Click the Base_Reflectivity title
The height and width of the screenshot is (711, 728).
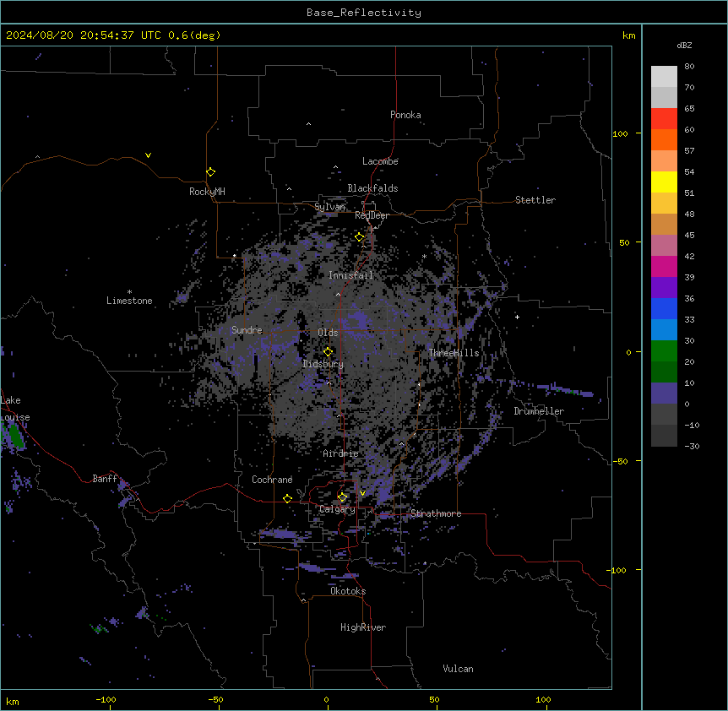[364, 13]
